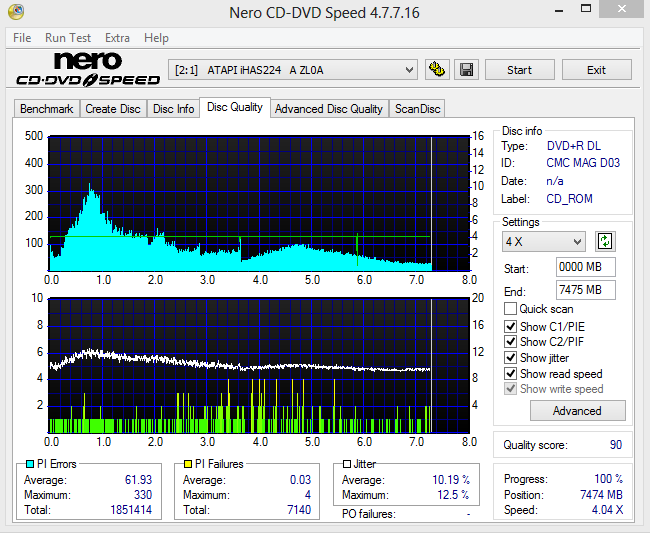Open the File menu

point(22,38)
